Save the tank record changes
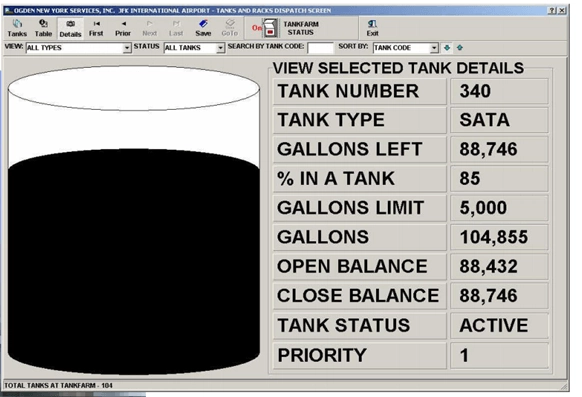Viewport: 582px width, 397px height. click(x=203, y=29)
